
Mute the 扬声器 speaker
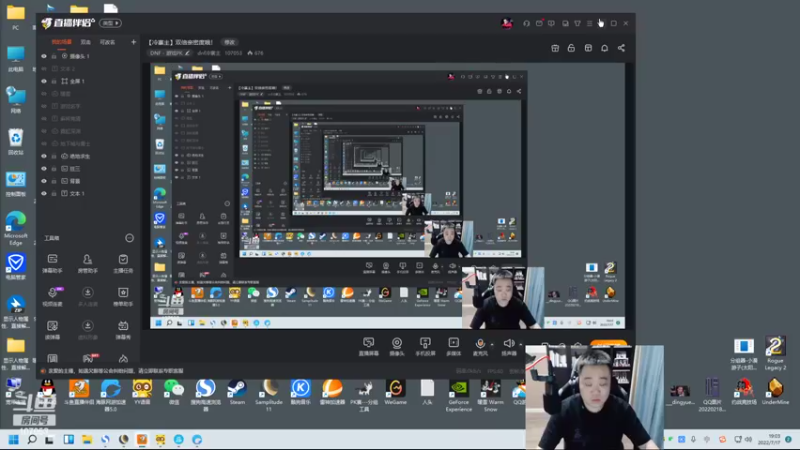508,346
